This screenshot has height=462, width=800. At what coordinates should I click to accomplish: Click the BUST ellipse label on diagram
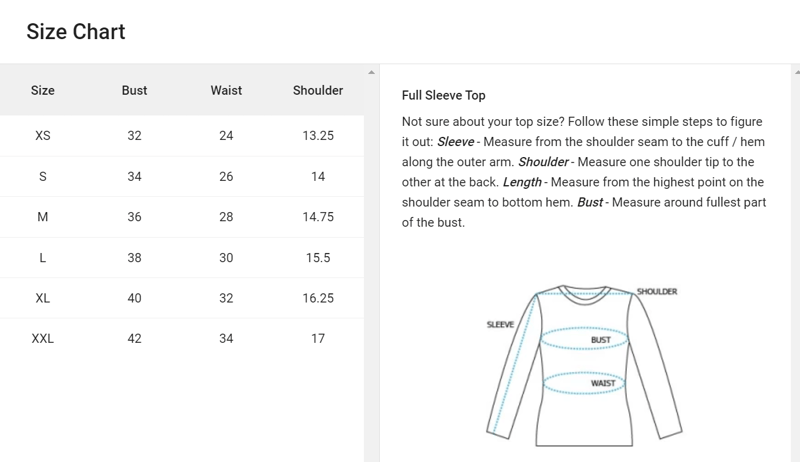(x=600, y=340)
